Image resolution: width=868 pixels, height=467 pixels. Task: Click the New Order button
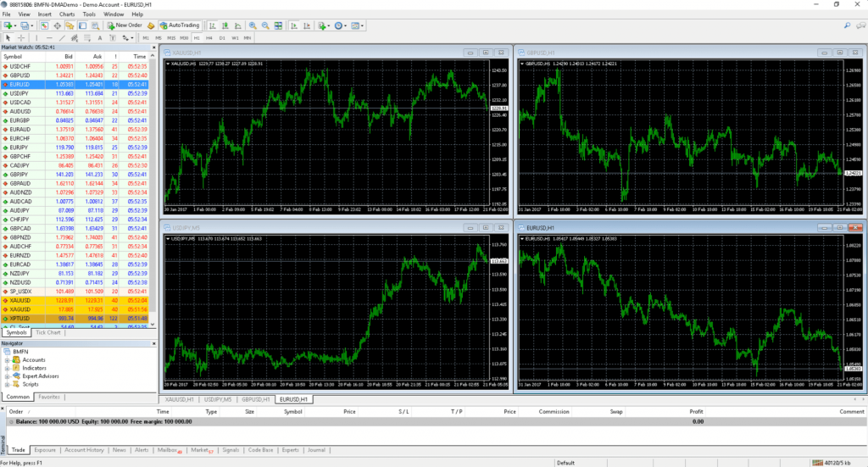pyautogui.click(x=125, y=25)
